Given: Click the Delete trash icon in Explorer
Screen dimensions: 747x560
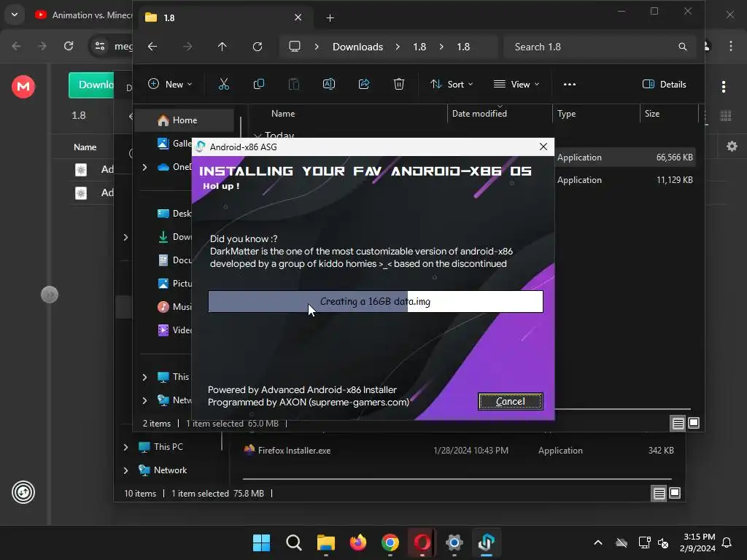Looking at the screenshot, I should pos(399,85).
